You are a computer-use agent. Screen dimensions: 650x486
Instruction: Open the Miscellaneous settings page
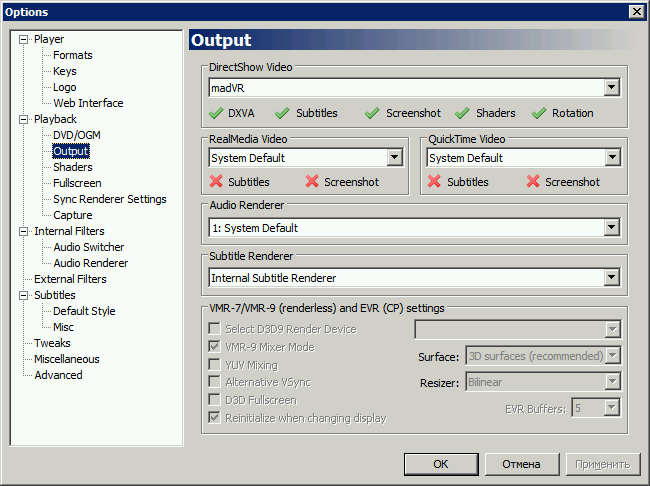point(67,359)
